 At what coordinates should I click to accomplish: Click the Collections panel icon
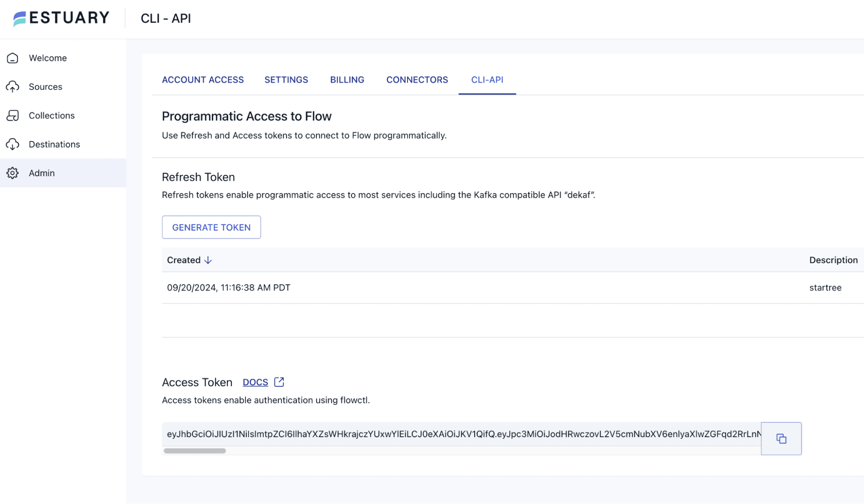point(13,115)
